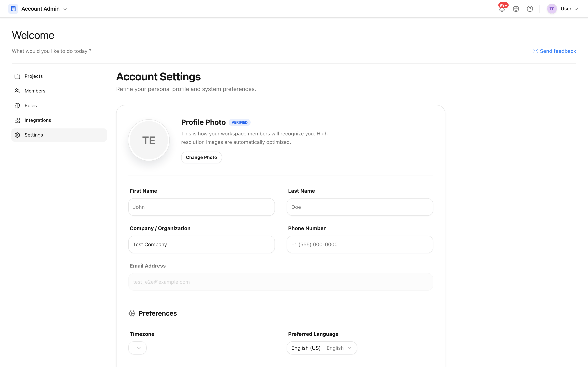Open the Timezone dropdown
The image size is (588, 367).
point(137,348)
